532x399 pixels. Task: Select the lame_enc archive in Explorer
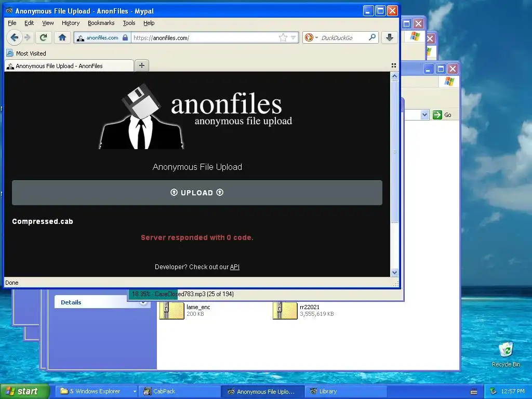point(185,311)
